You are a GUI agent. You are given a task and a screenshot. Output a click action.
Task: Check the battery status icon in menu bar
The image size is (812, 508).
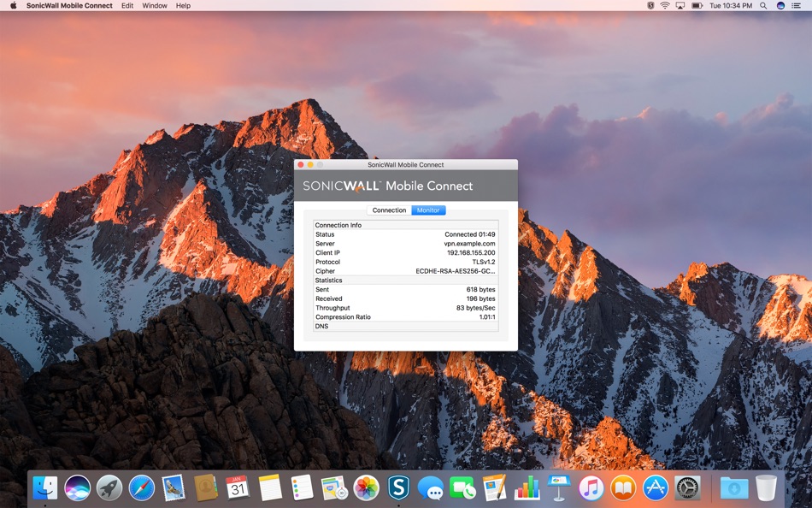[695, 6]
